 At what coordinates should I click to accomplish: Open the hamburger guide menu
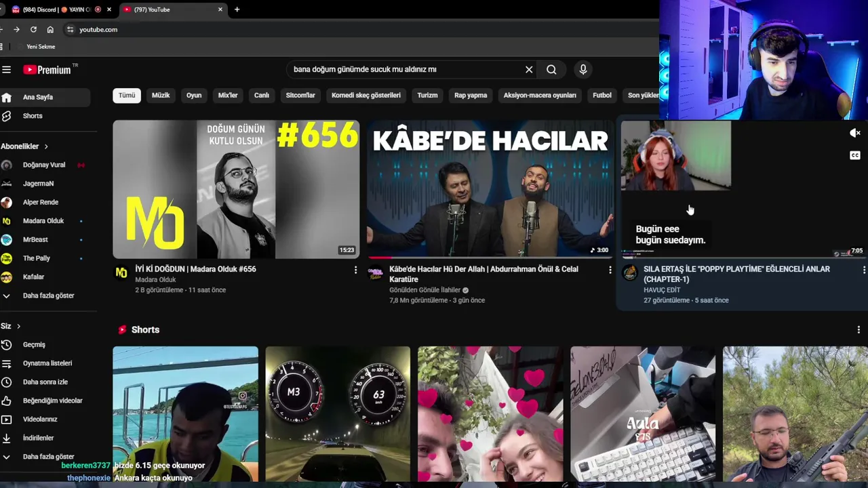click(x=6, y=69)
